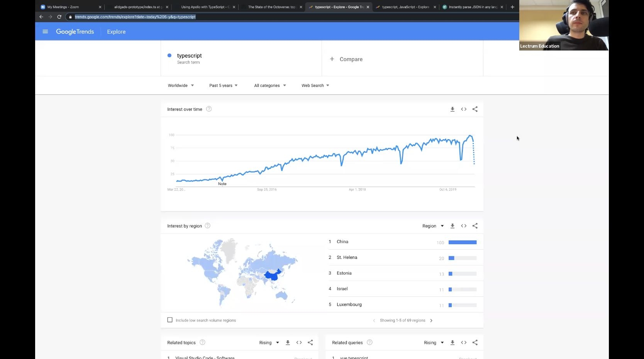Screen dimensions: 644x359
Task: Switch to Instantly parse JSON tab
Action: [x=473, y=7]
